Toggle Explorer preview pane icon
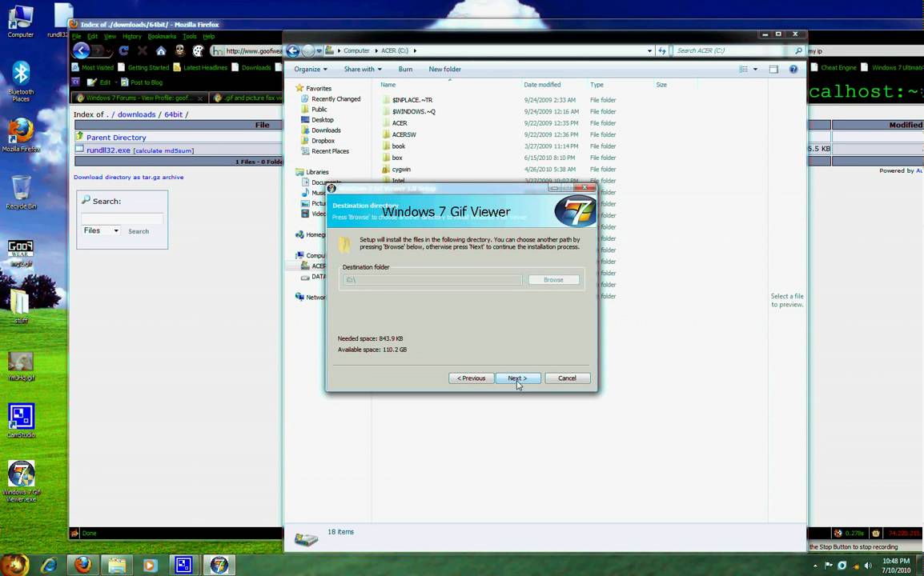Image resolution: width=924 pixels, height=576 pixels. [x=773, y=70]
